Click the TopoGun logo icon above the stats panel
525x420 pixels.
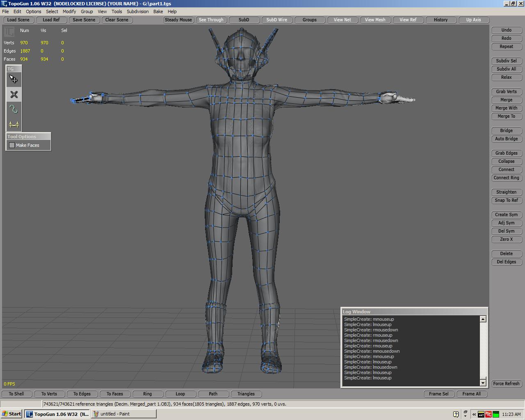9,31
